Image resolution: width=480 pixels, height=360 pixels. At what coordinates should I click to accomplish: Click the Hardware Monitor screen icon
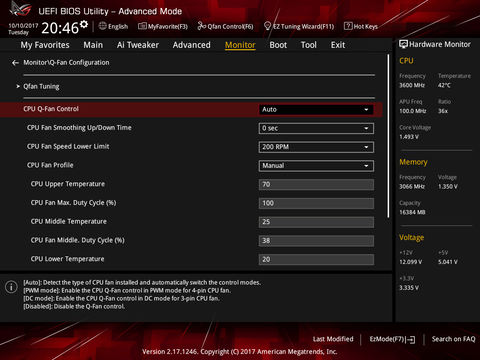pyautogui.click(x=403, y=44)
